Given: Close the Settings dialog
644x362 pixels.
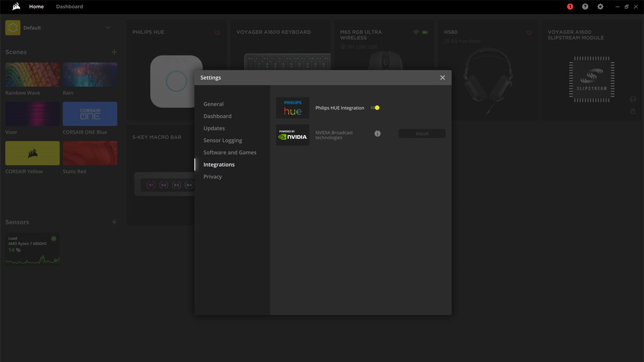Looking at the screenshot, I should coord(442,78).
